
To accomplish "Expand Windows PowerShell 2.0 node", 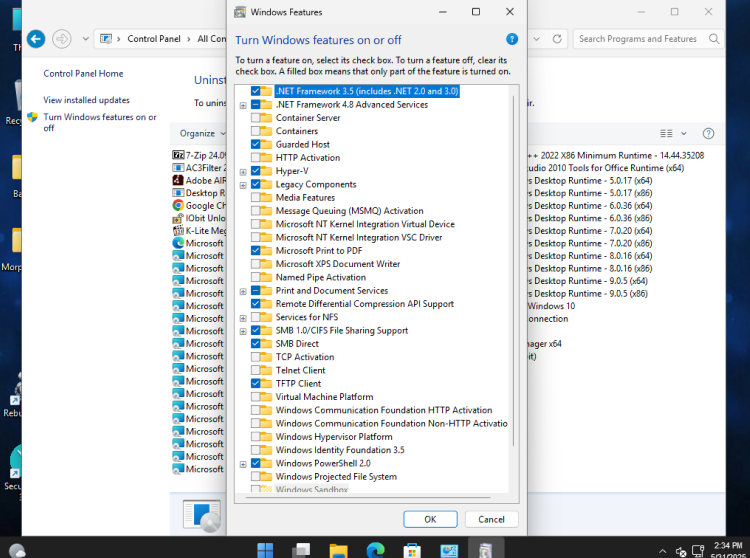I will 243,464.
